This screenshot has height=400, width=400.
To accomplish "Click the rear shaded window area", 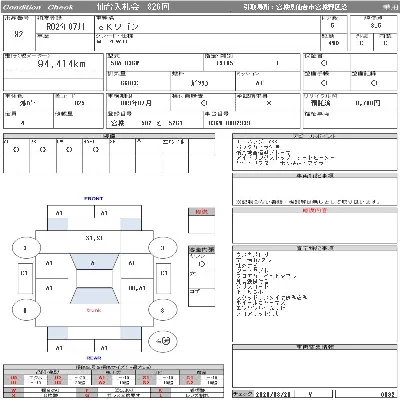I will pyautogui.click(x=94, y=295).
